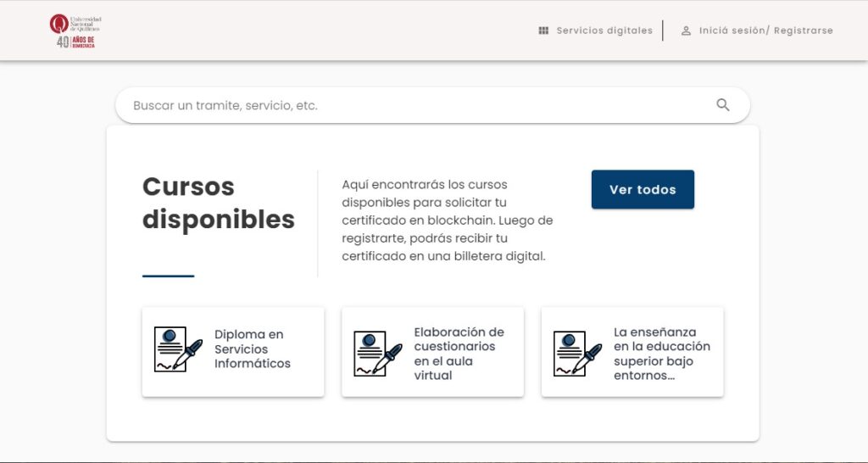Screen dimensions: 868x463
Task: Open the Servicios digitales menu
Action: point(604,31)
